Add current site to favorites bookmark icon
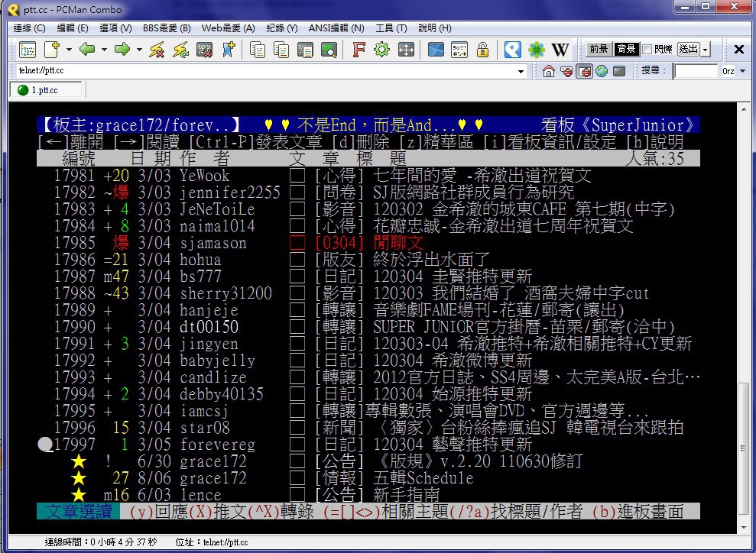 (x=228, y=50)
